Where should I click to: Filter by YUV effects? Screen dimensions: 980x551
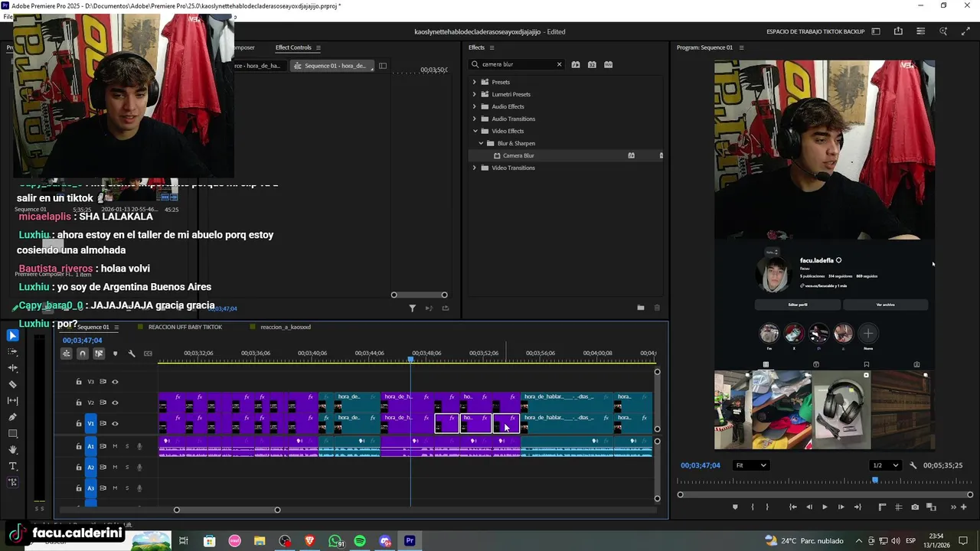[609, 64]
